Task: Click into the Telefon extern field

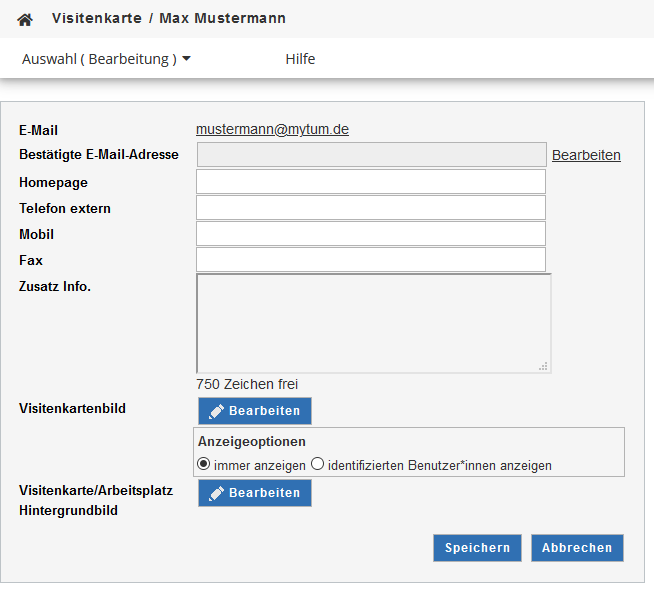Action: (x=371, y=207)
